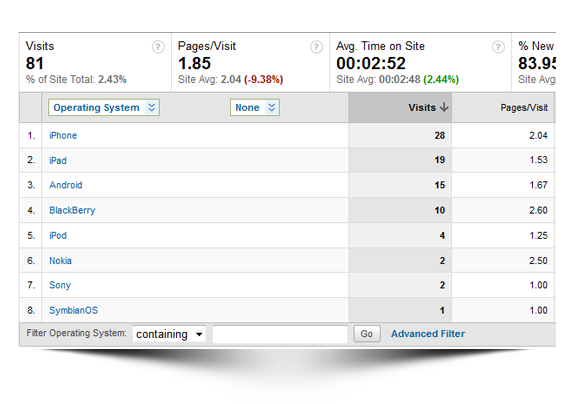The image size is (570, 404).
Task: Open help icon for Pages/Visit metric
Action: click(x=316, y=47)
